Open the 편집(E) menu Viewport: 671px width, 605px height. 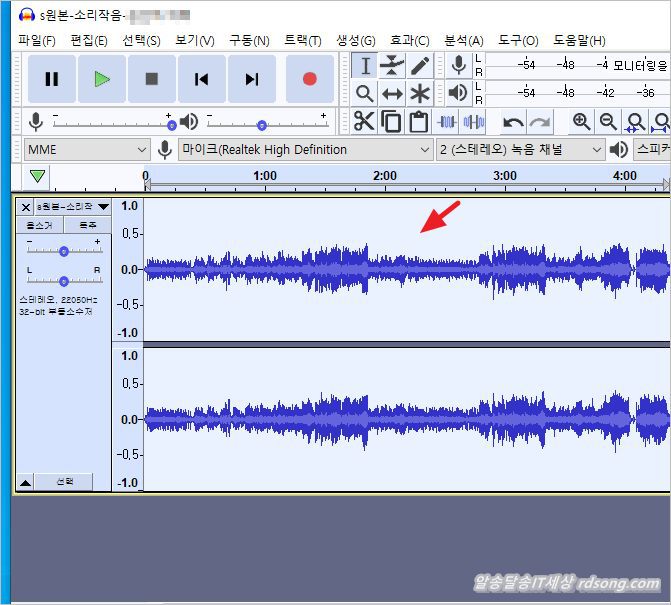pyautogui.click(x=89, y=41)
